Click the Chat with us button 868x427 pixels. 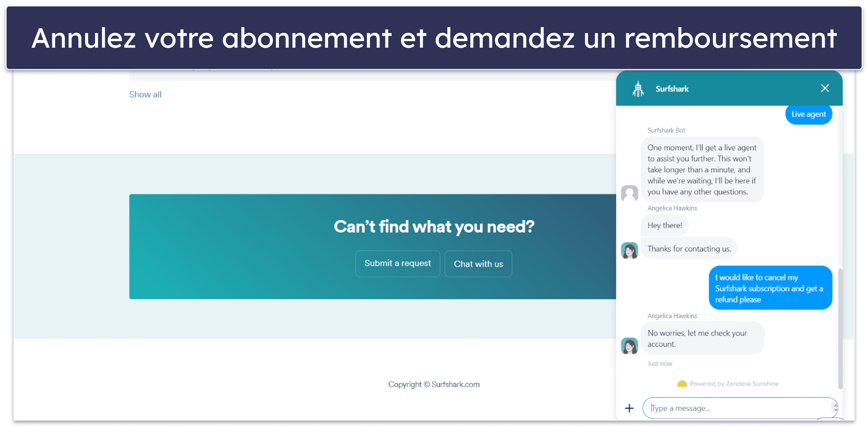point(478,264)
